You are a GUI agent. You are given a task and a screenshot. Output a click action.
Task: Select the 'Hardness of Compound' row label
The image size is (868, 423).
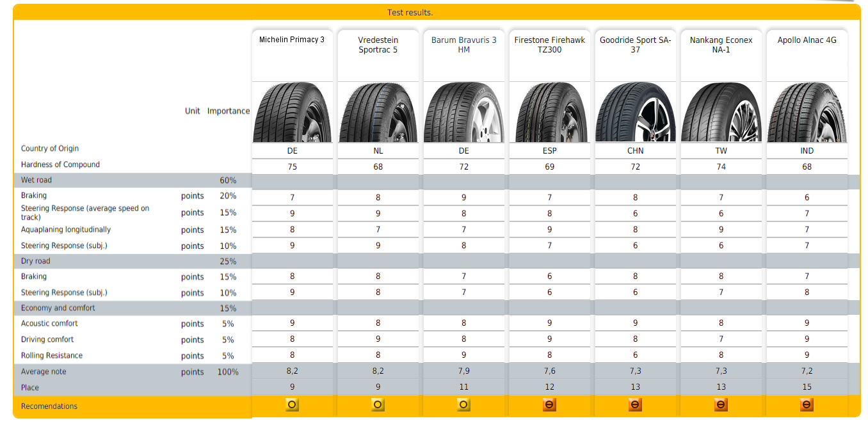60,164
